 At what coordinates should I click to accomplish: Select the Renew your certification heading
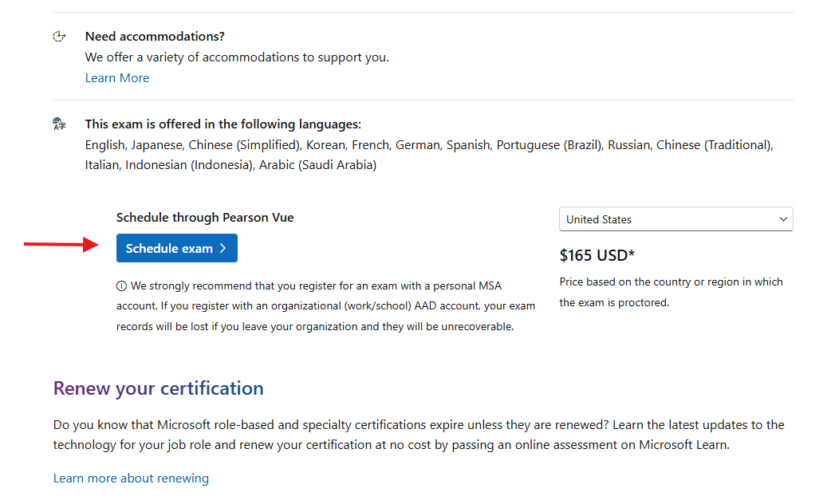[x=158, y=388]
